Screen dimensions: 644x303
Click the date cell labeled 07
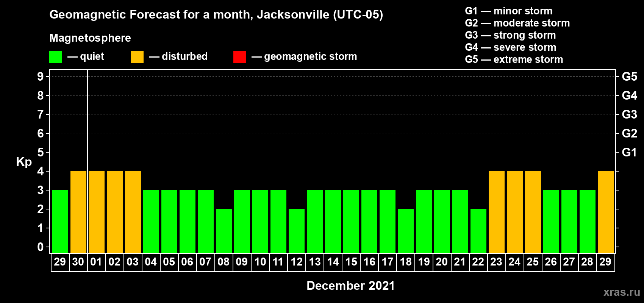tap(206, 262)
